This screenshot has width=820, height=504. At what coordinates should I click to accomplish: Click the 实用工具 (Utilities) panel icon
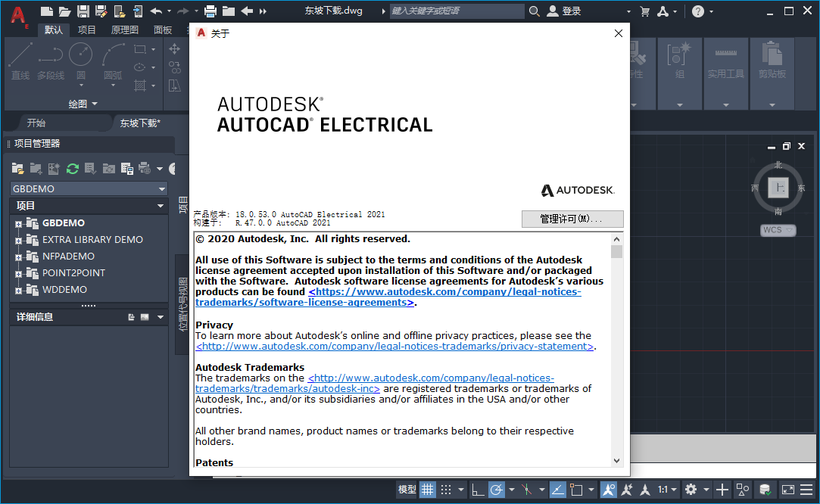point(725,64)
